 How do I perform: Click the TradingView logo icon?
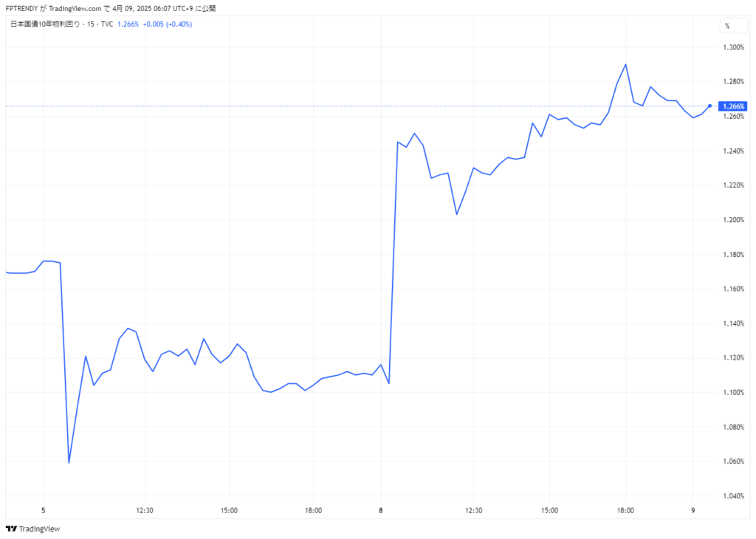click(10, 529)
